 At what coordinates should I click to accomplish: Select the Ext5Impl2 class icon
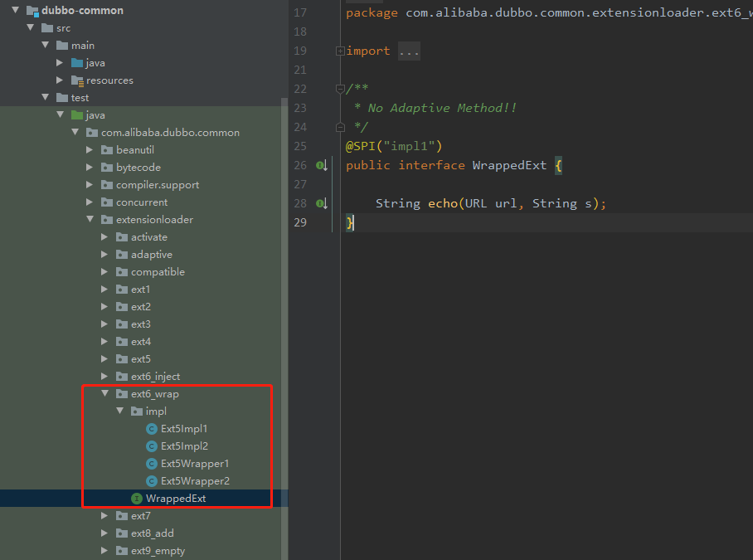click(152, 446)
